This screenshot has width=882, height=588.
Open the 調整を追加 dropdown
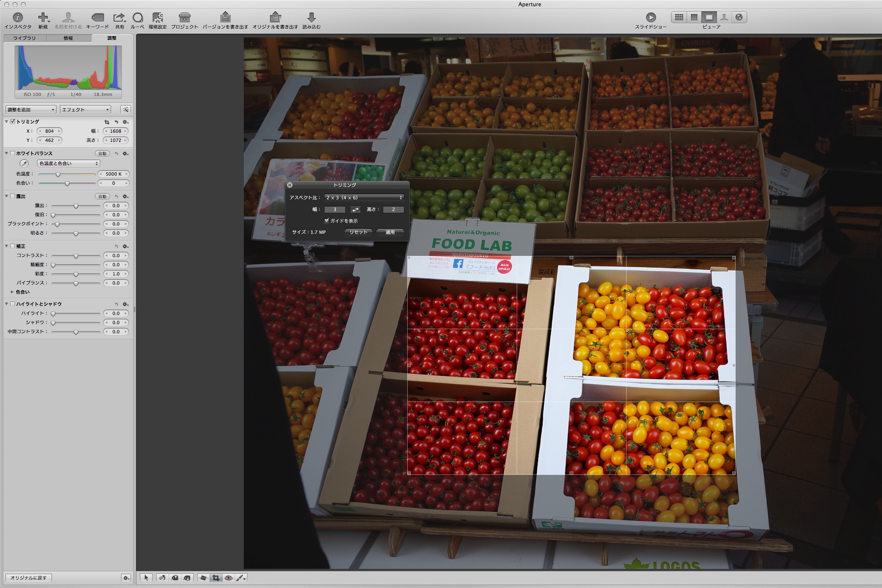click(x=31, y=109)
